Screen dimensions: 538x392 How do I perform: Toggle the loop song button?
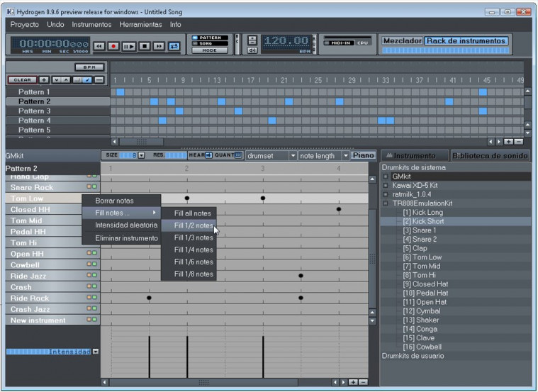174,46
